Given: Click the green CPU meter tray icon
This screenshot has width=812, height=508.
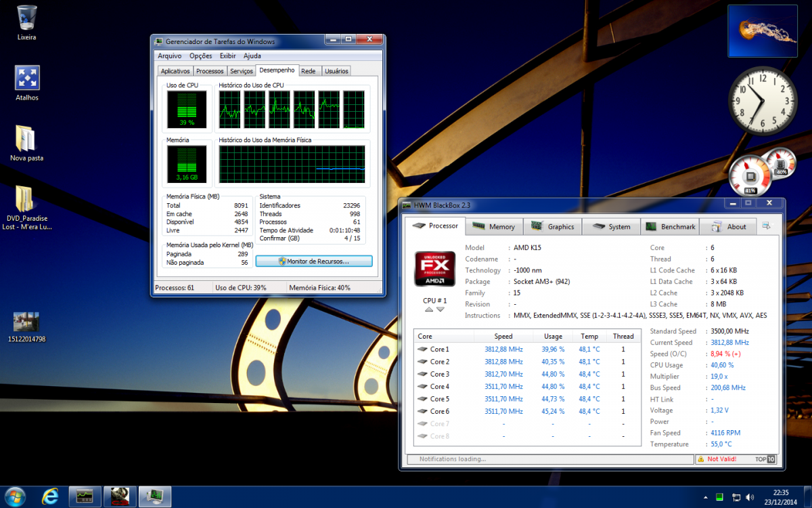Looking at the screenshot, I should tap(719, 497).
